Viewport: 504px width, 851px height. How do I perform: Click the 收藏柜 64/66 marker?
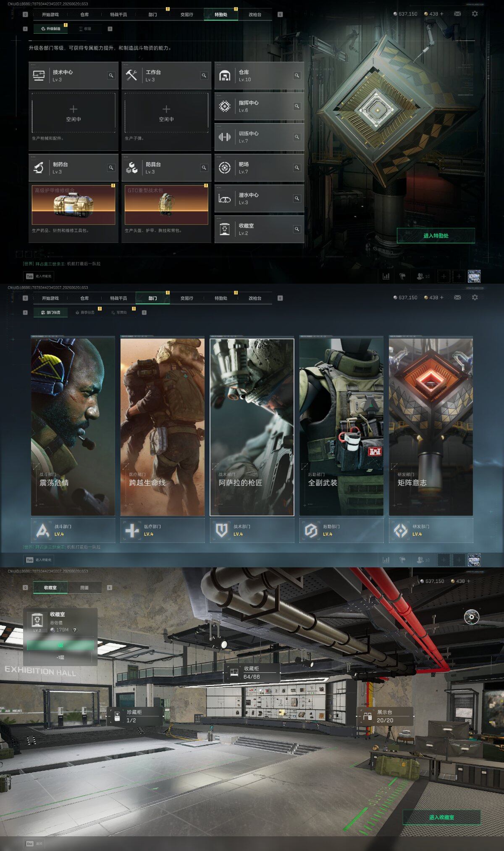pos(252,673)
